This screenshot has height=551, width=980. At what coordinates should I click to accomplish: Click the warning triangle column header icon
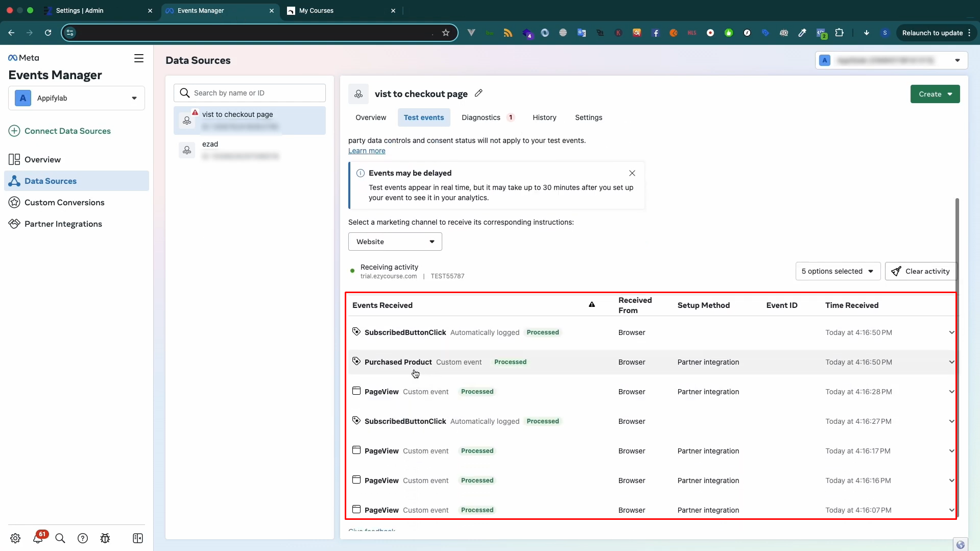pos(592,305)
